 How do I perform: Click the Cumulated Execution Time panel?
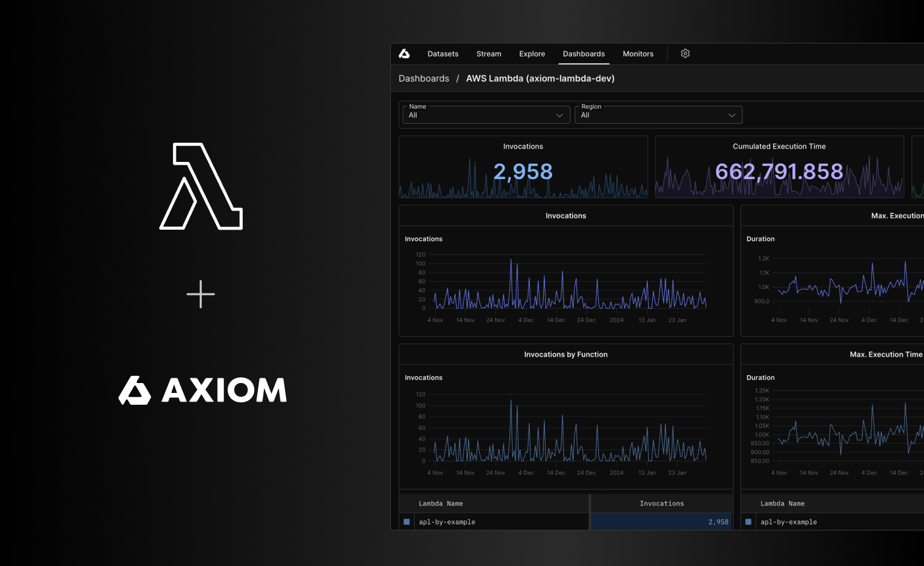779,167
